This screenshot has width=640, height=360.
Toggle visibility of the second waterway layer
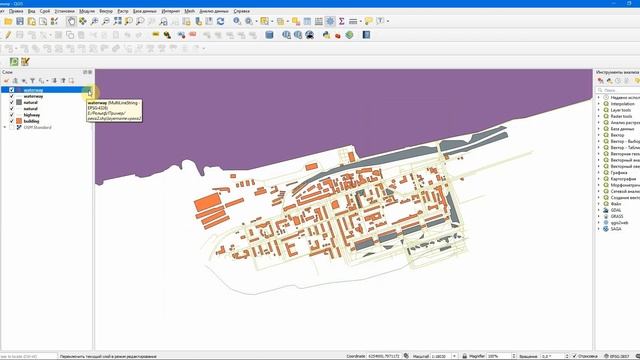[11, 96]
